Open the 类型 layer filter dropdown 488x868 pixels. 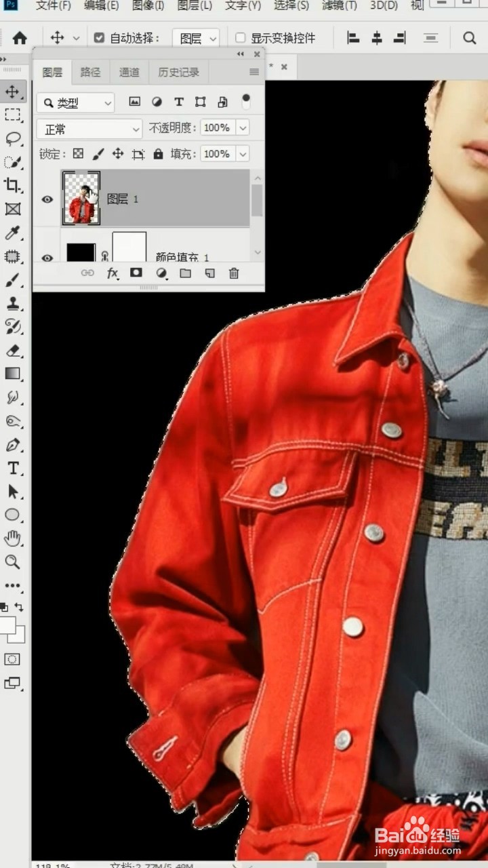(75, 102)
